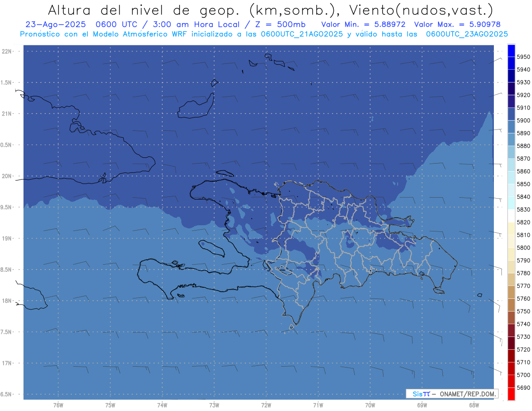Click the legend value '5870'
The width and height of the screenshot is (532, 411).
pyautogui.click(x=523, y=159)
